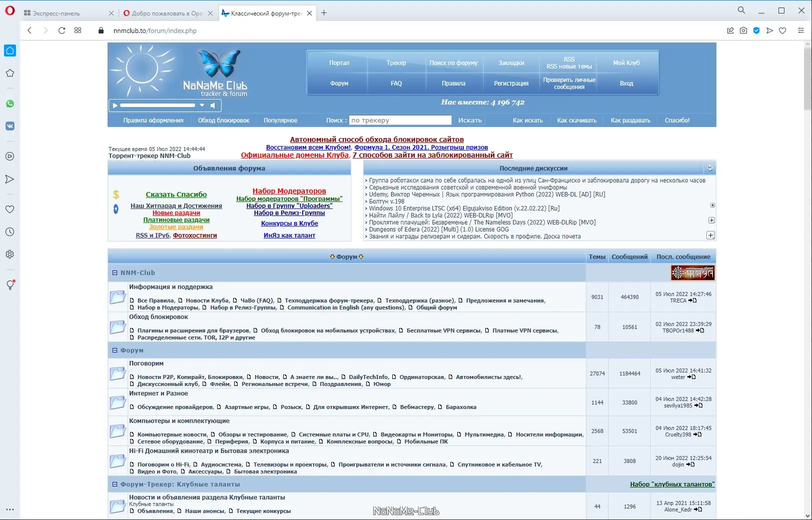Take a snapshot with the camera icon
Viewport: 812px width, 520px height.
point(743,30)
